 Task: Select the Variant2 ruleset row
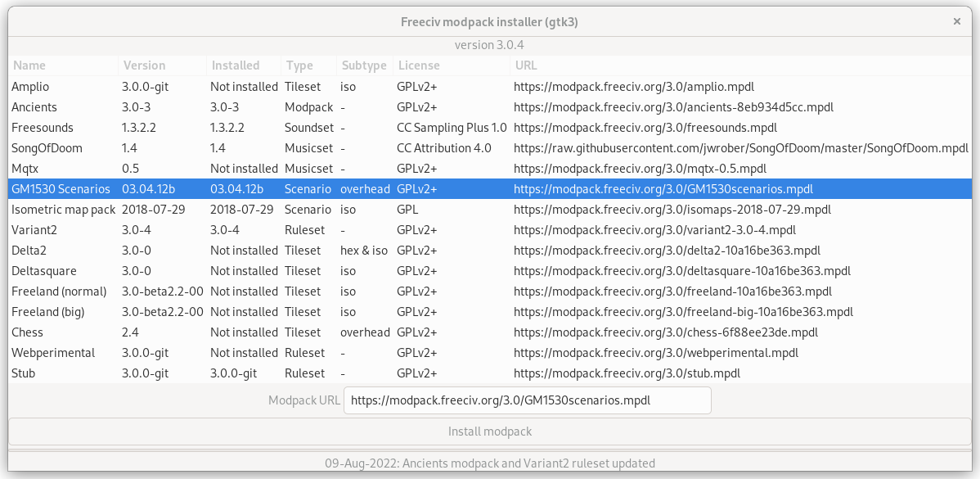(x=34, y=230)
